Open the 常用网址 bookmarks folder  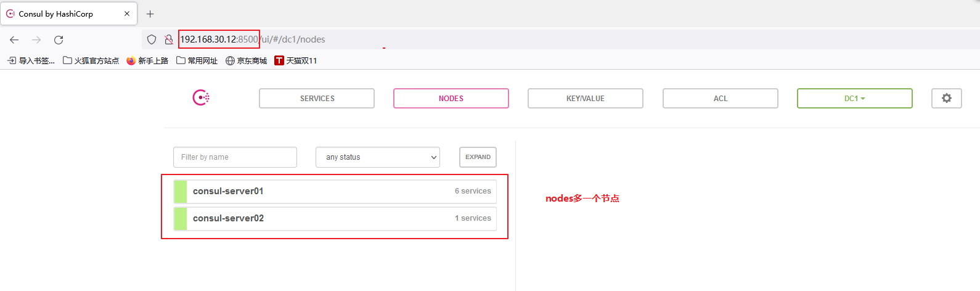(197, 60)
